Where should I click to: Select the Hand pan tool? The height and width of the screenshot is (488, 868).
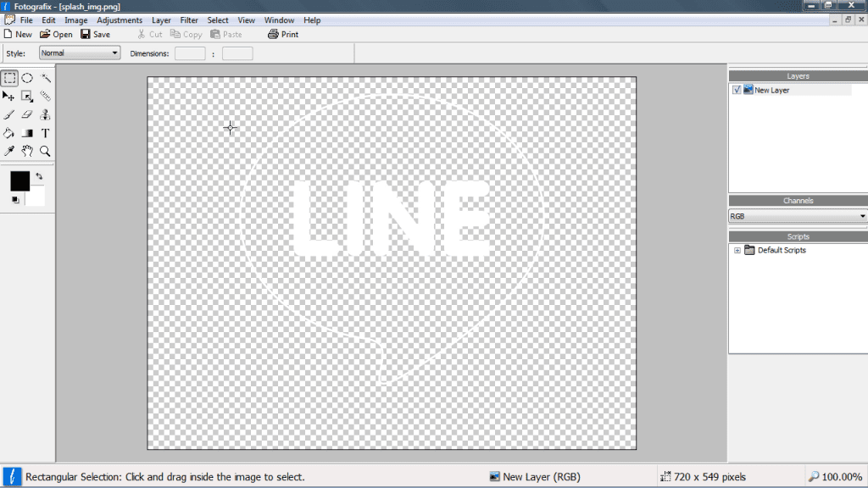(27, 151)
